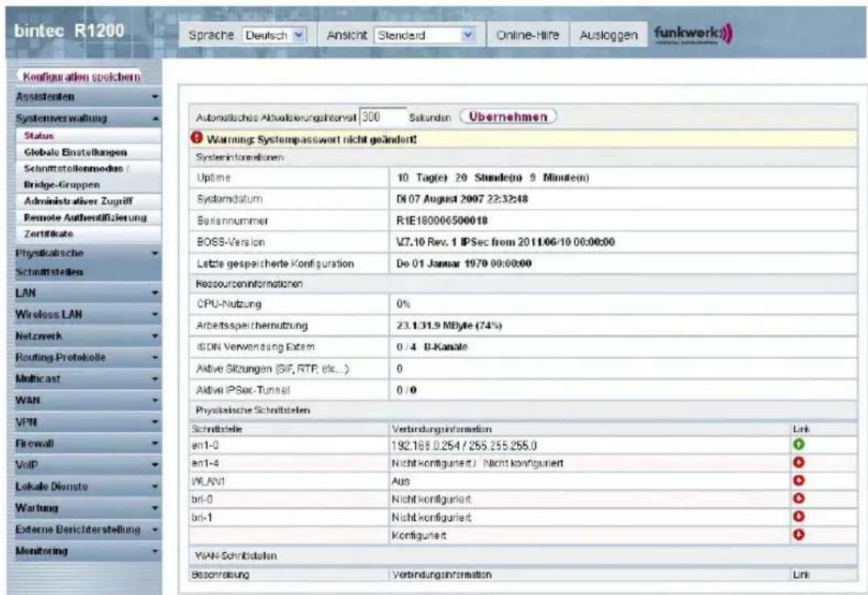Screen dimensions: 868x595
Task: Click the system date Di 07 August 2007
Action: point(462,199)
